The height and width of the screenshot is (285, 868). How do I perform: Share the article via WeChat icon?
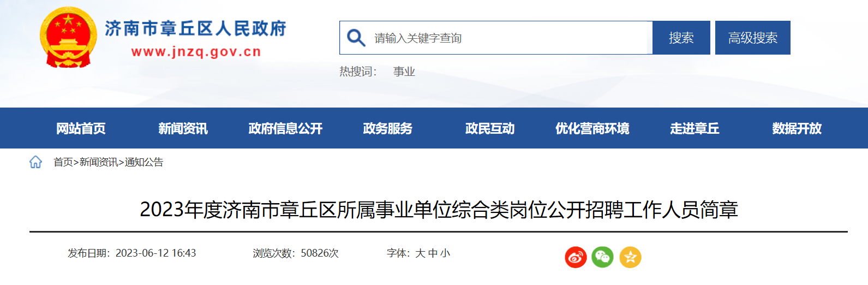(603, 257)
